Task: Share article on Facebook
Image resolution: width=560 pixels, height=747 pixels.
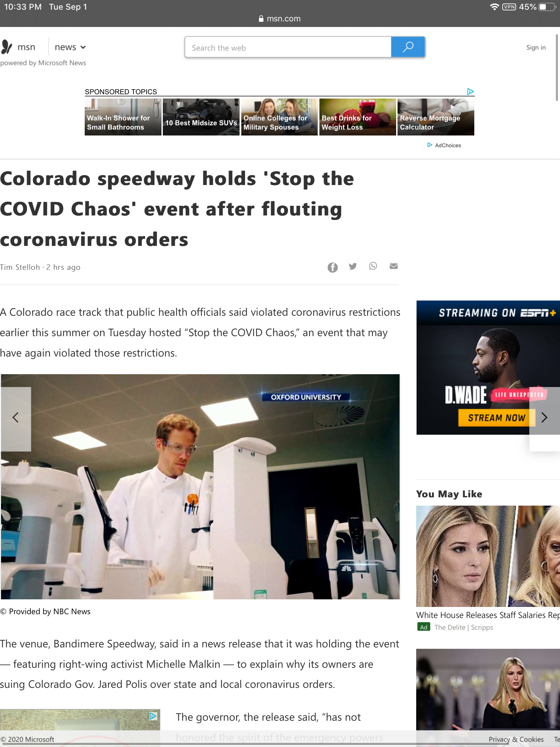Action: coord(333,267)
